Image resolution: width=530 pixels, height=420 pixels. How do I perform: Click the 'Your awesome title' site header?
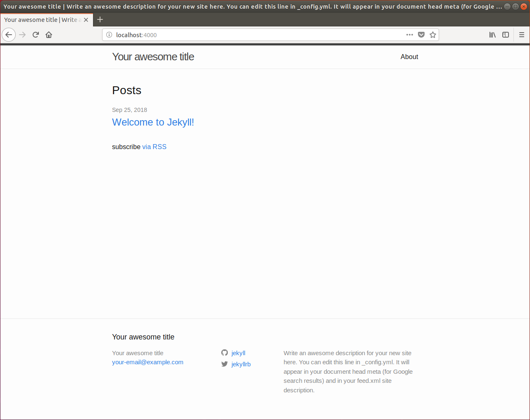click(153, 57)
